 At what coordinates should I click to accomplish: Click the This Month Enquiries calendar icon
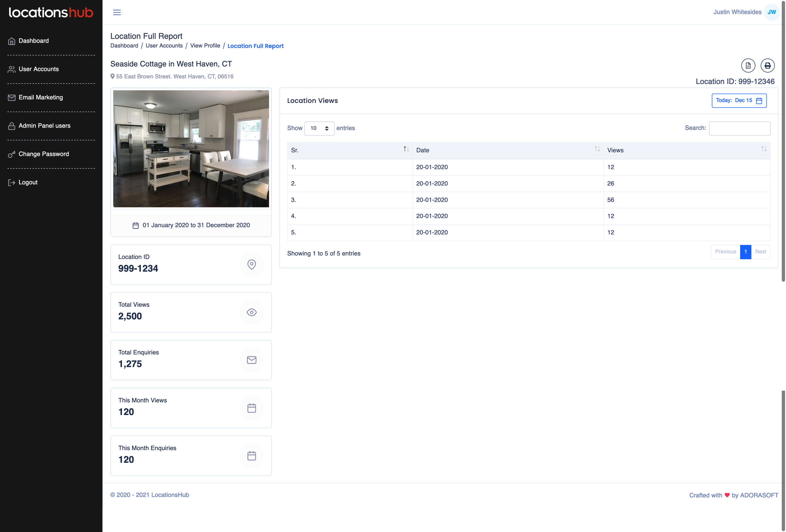251,456
